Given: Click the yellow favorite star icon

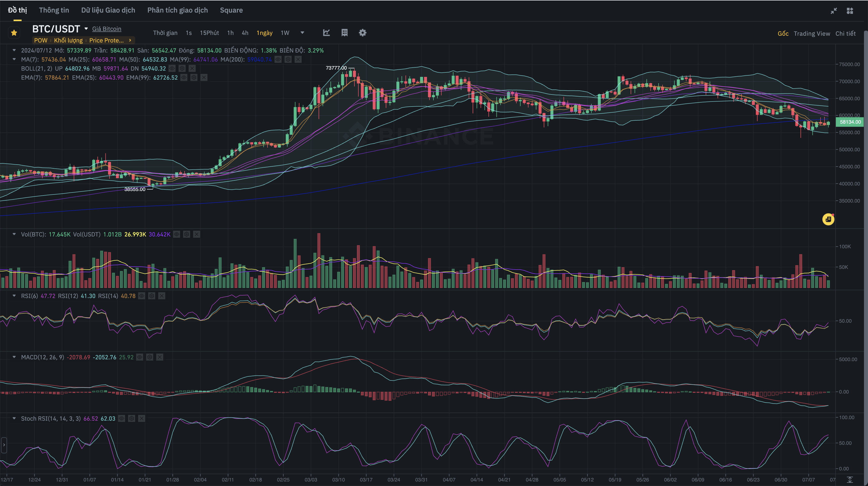Looking at the screenshot, I should (x=14, y=33).
